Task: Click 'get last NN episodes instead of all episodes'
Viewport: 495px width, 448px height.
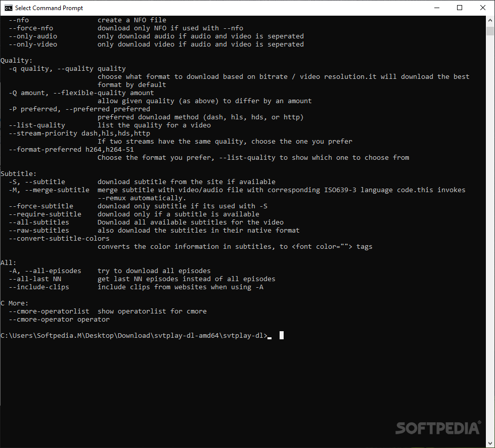Action: pyautogui.click(x=186, y=279)
